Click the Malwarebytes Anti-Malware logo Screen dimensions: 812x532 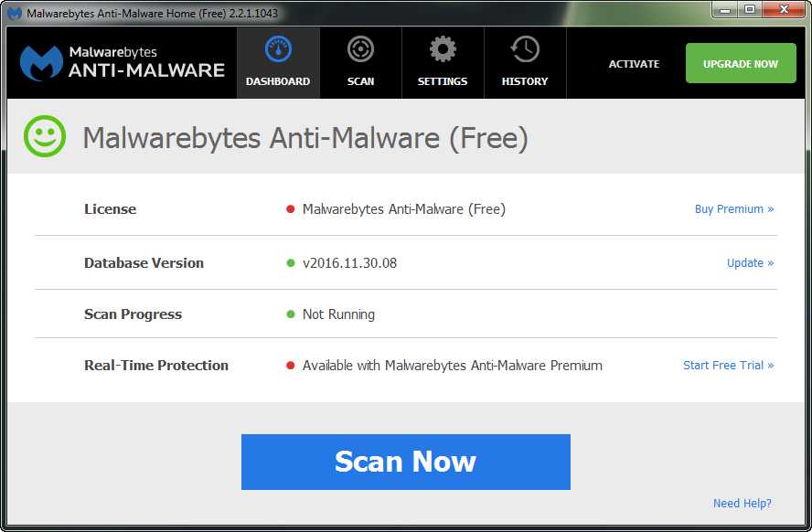pyautogui.click(x=123, y=62)
